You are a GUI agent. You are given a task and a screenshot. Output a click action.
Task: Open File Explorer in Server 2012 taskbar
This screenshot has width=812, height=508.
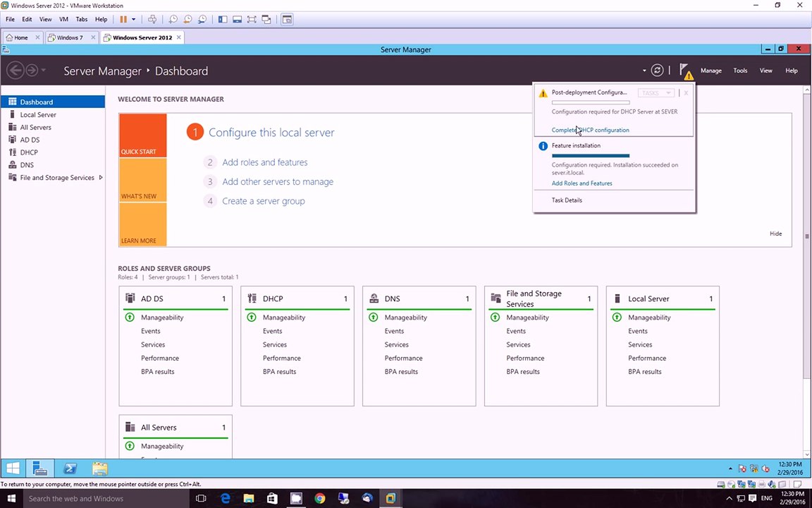click(100, 468)
